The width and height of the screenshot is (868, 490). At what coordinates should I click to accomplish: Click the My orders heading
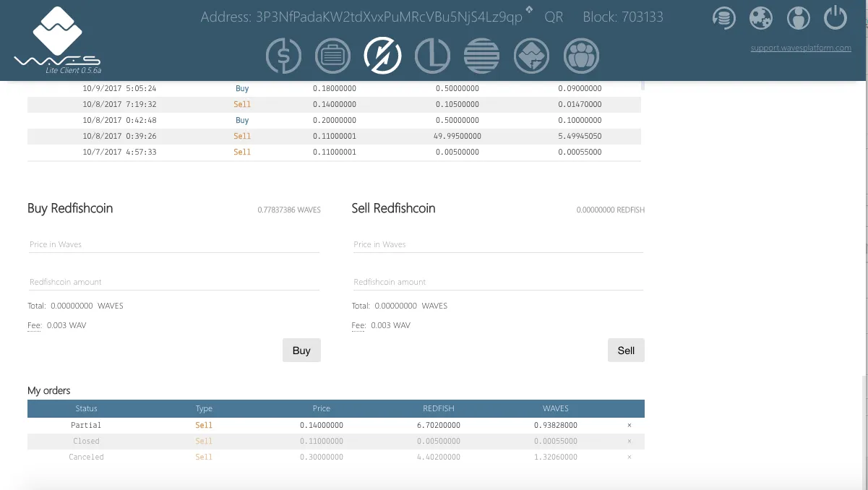click(x=49, y=390)
